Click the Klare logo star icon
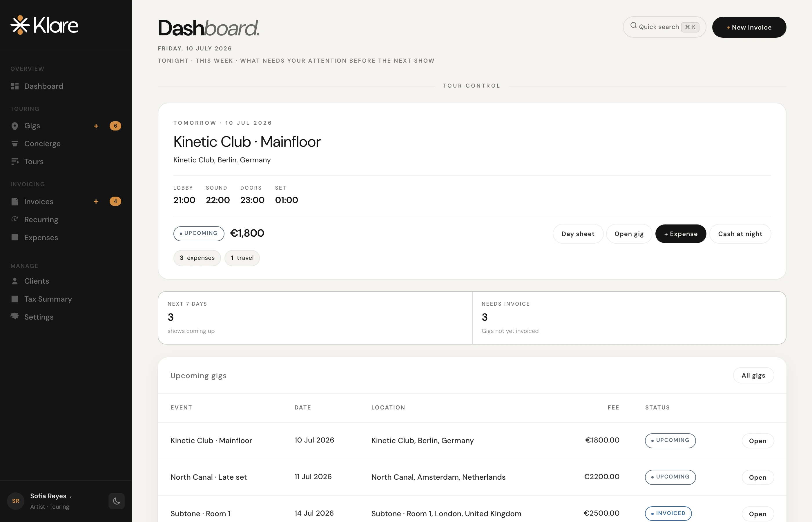Image resolution: width=812 pixels, height=522 pixels. [20, 25]
